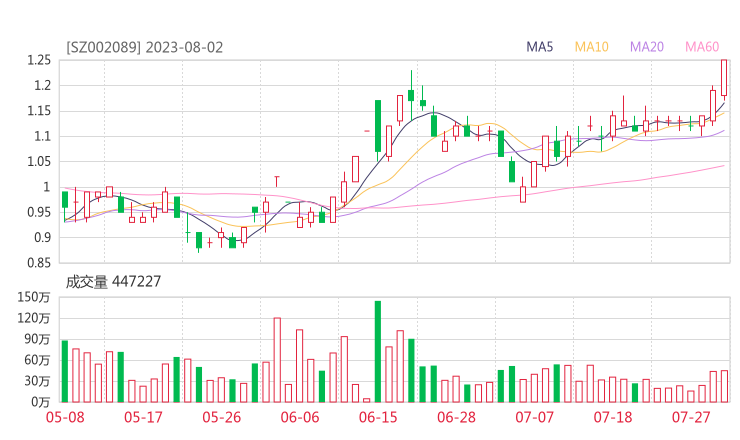
Task: Click the 0万 volume axis label
Action: point(41,402)
